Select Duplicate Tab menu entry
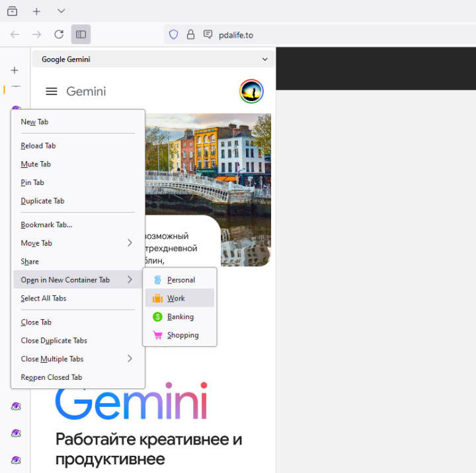476x473 pixels. pos(42,201)
